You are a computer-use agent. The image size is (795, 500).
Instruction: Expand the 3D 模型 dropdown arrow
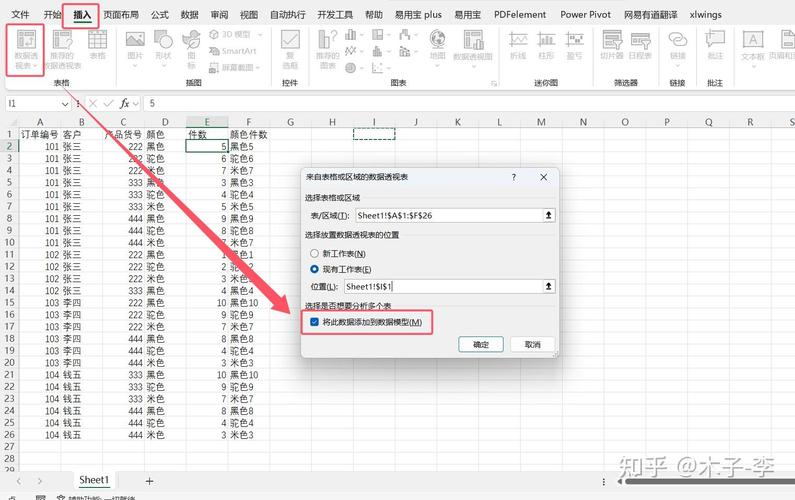[x=260, y=34]
